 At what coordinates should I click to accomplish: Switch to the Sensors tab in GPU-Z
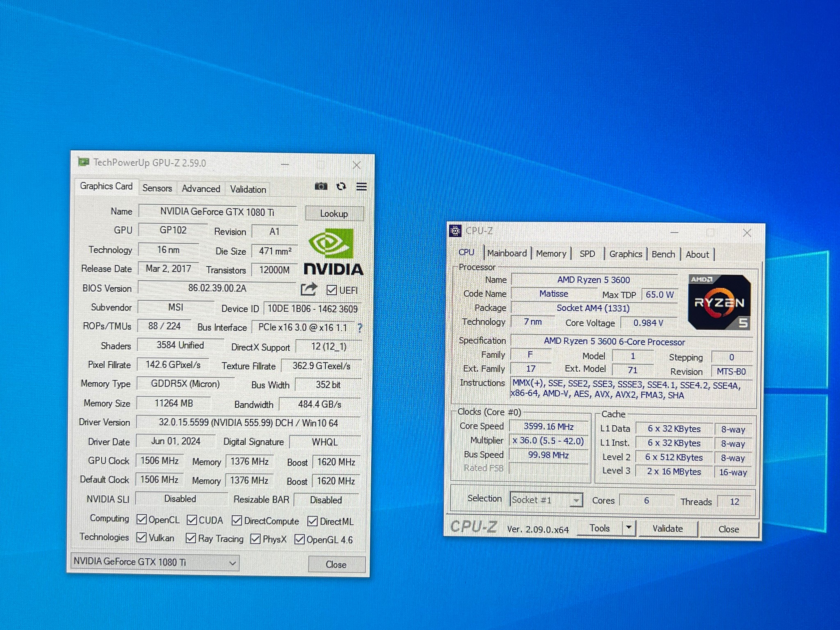157,188
